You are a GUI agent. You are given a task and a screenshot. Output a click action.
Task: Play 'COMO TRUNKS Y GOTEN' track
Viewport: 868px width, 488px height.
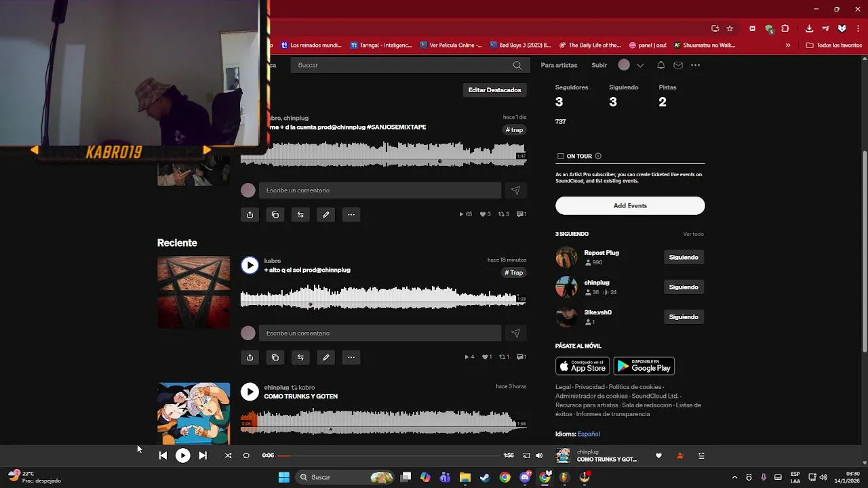point(250,391)
